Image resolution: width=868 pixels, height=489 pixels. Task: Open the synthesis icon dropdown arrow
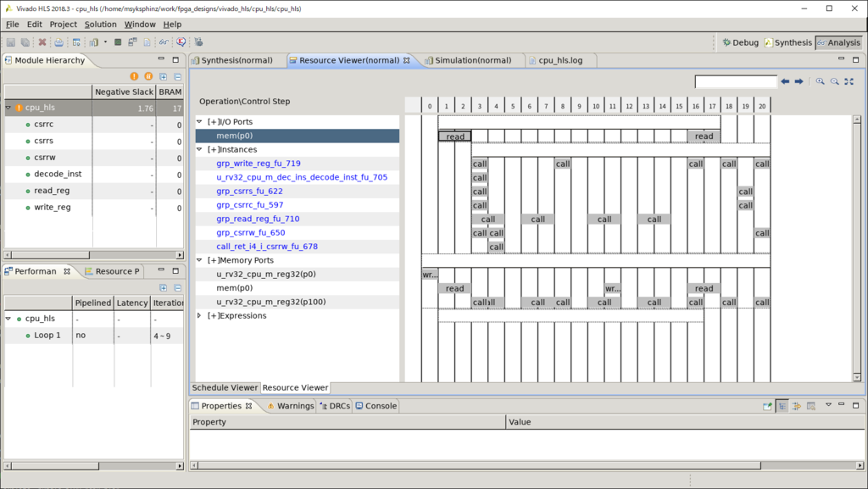[x=105, y=42]
